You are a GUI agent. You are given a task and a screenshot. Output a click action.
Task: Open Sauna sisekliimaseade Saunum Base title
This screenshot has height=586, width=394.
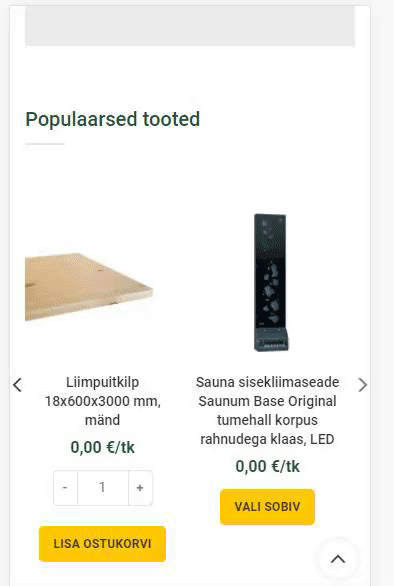coord(267,410)
